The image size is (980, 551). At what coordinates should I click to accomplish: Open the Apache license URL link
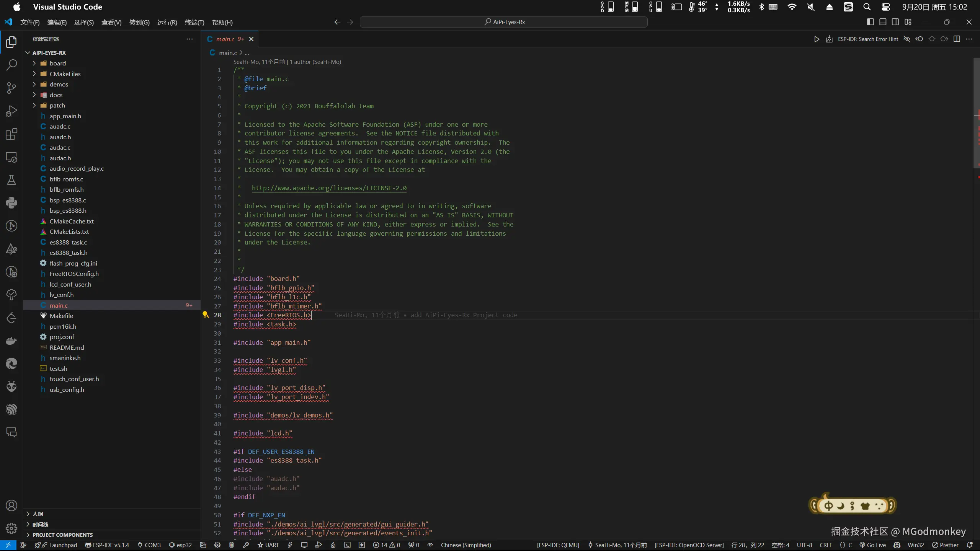329,188
